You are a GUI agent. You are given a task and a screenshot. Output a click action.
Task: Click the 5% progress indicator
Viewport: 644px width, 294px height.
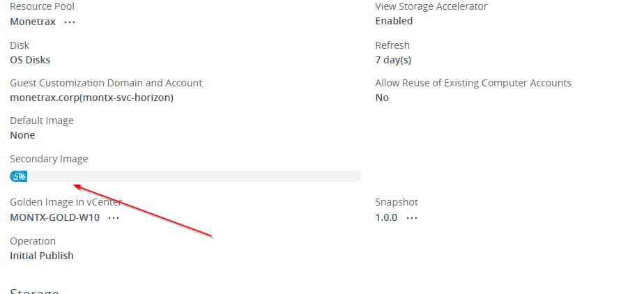point(19,176)
